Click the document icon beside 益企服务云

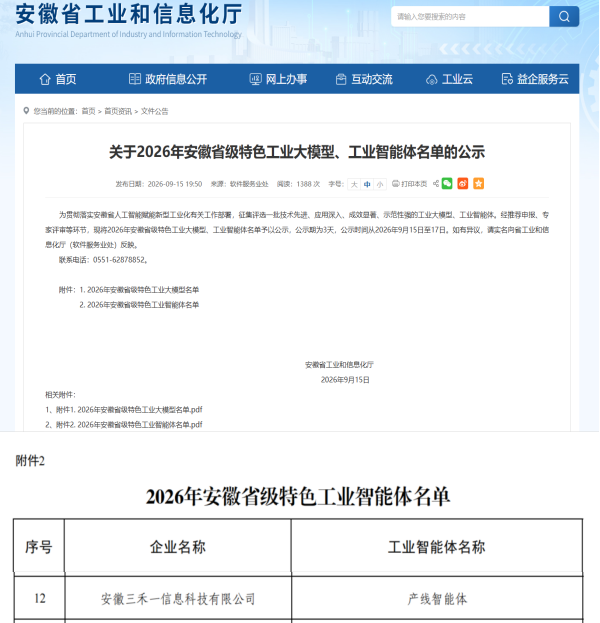(x=507, y=79)
